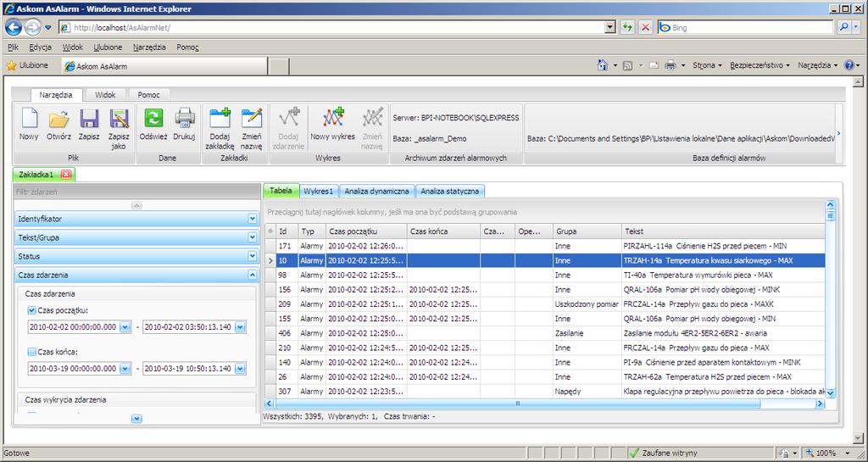Click the Zapisz jako icon
This screenshot has height=462, width=868.
(x=119, y=119)
